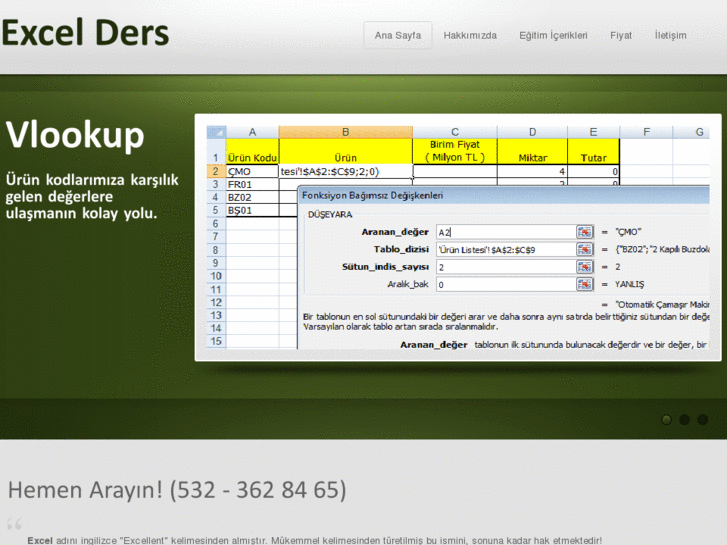Click the Vlookup slide screenshot image
The image size is (727, 545).
[458, 237]
